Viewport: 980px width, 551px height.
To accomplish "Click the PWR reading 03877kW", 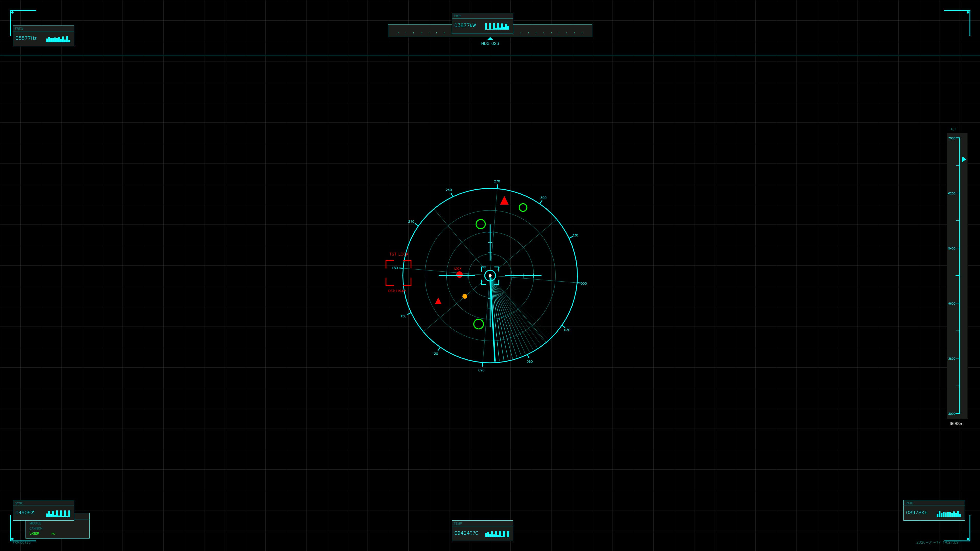I will pos(466,26).
